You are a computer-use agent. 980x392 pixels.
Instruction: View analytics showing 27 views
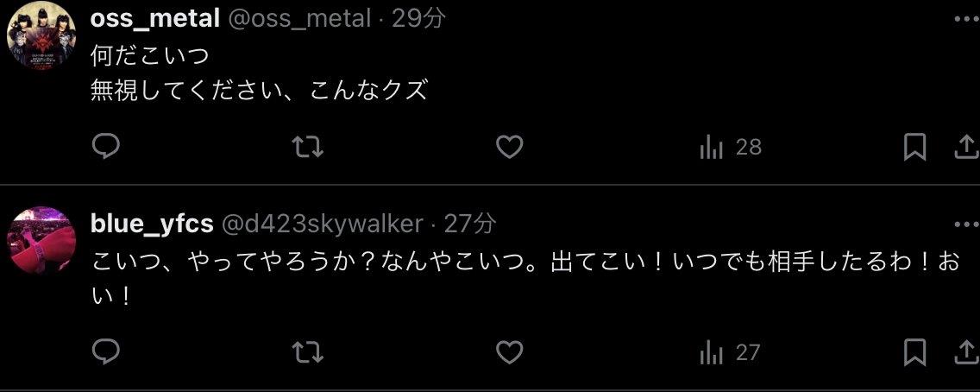[x=730, y=353]
